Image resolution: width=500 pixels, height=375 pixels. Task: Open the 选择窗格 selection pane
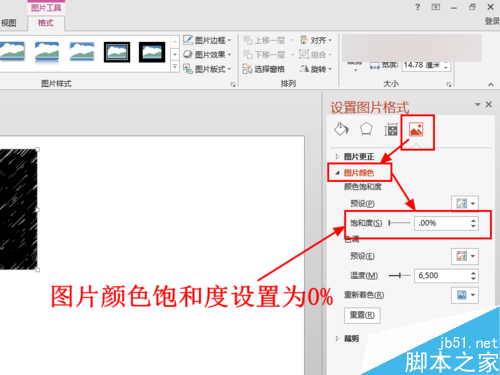point(264,69)
